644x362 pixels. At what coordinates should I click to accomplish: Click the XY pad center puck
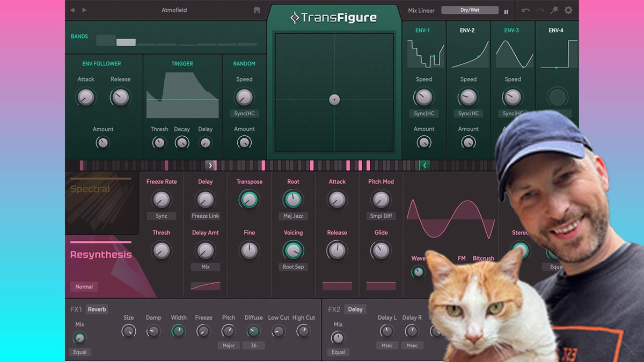point(334,99)
